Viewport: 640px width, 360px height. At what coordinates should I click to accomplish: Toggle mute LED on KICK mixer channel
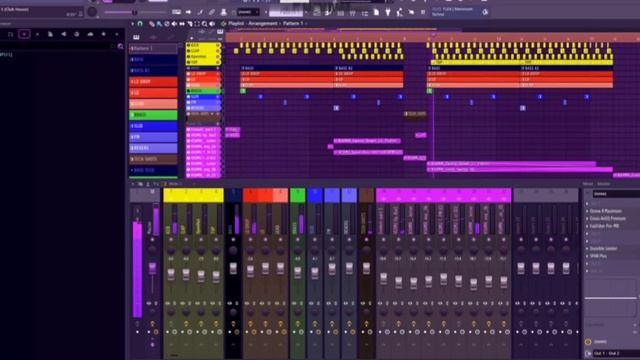click(x=171, y=240)
